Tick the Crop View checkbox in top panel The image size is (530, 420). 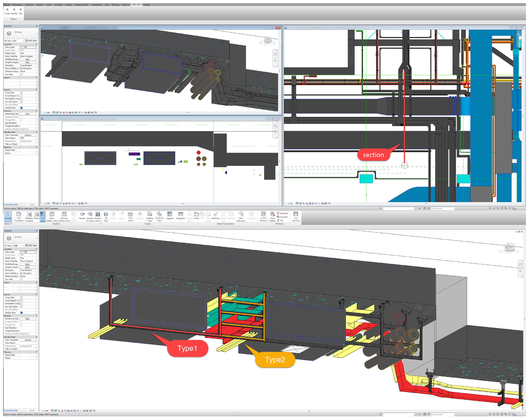(22, 93)
